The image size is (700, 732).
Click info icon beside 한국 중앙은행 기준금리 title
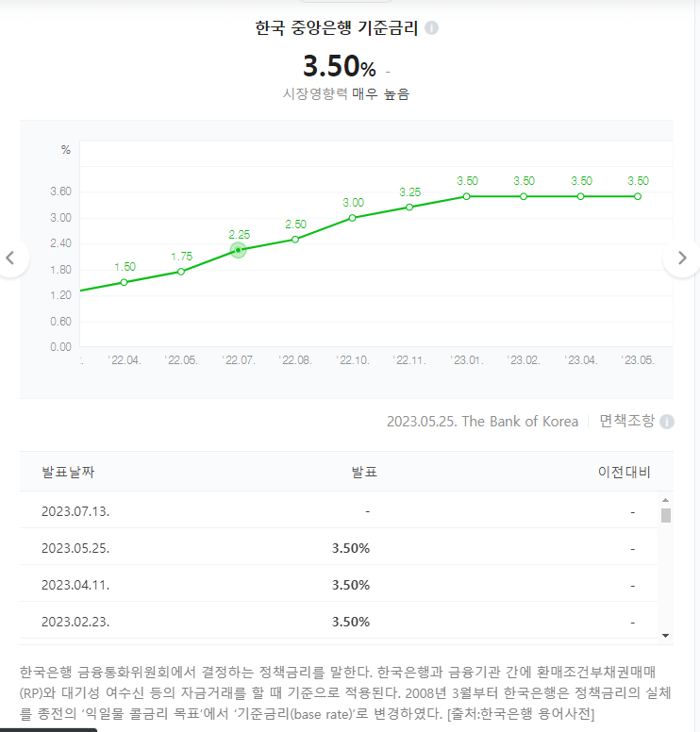pyautogui.click(x=431, y=28)
